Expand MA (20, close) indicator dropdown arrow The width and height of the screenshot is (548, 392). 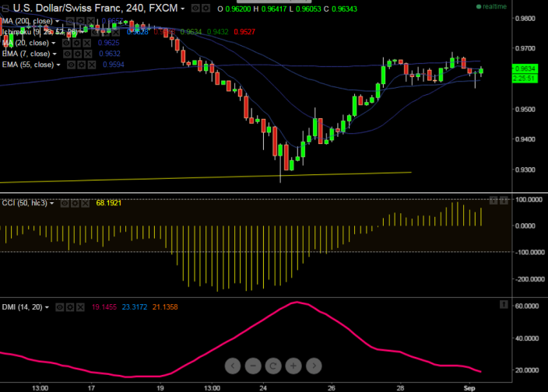tap(54, 44)
